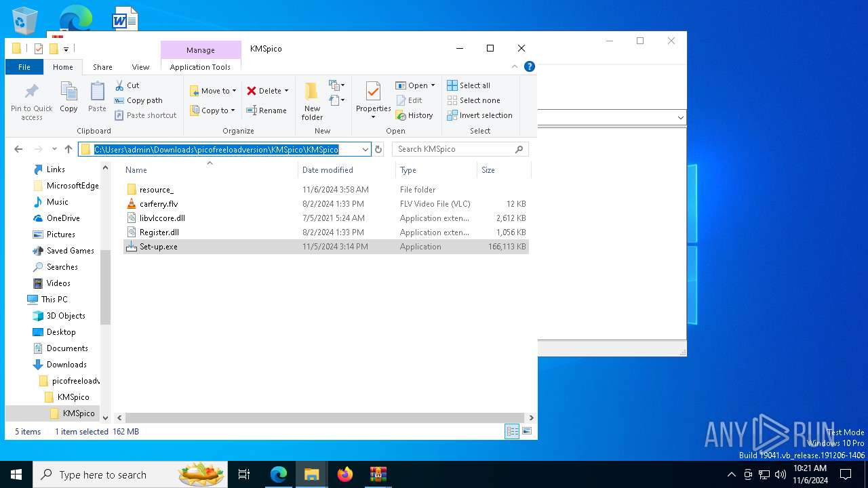Click the Copy ribbon button

click(x=68, y=98)
